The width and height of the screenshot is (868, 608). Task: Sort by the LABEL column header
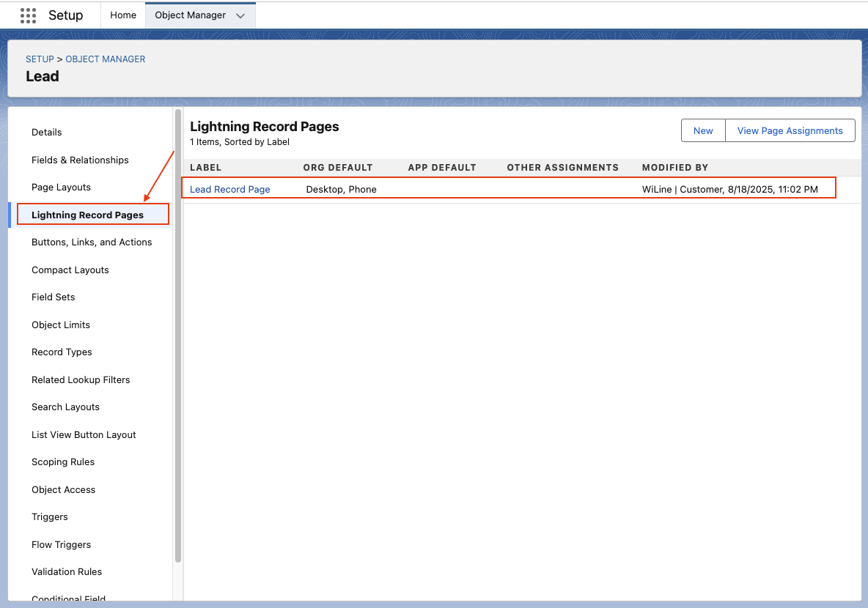(x=205, y=168)
